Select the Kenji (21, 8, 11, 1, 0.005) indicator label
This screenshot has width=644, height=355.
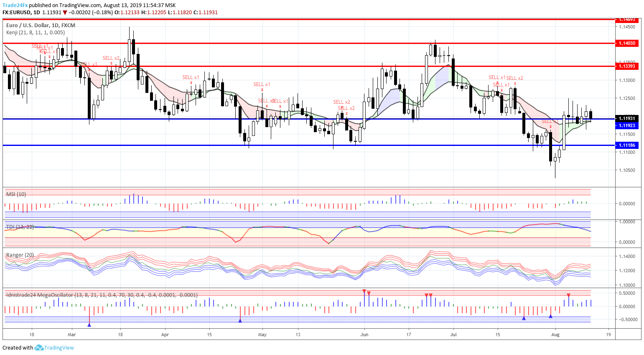pos(36,33)
